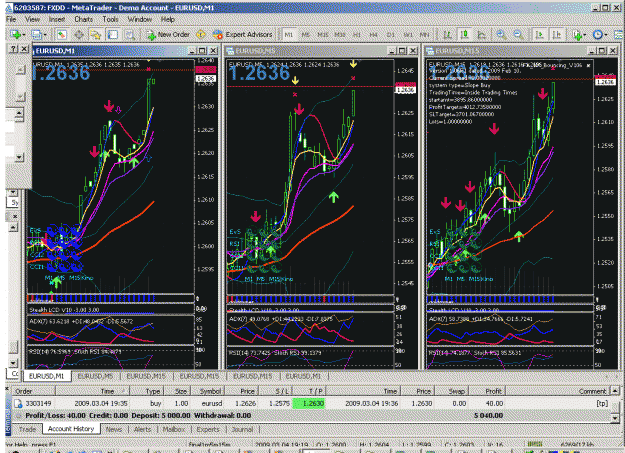Image resolution: width=625 pixels, height=453 pixels.
Task: Click the Zoom Out magnifier icon
Action: coord(518,35)
